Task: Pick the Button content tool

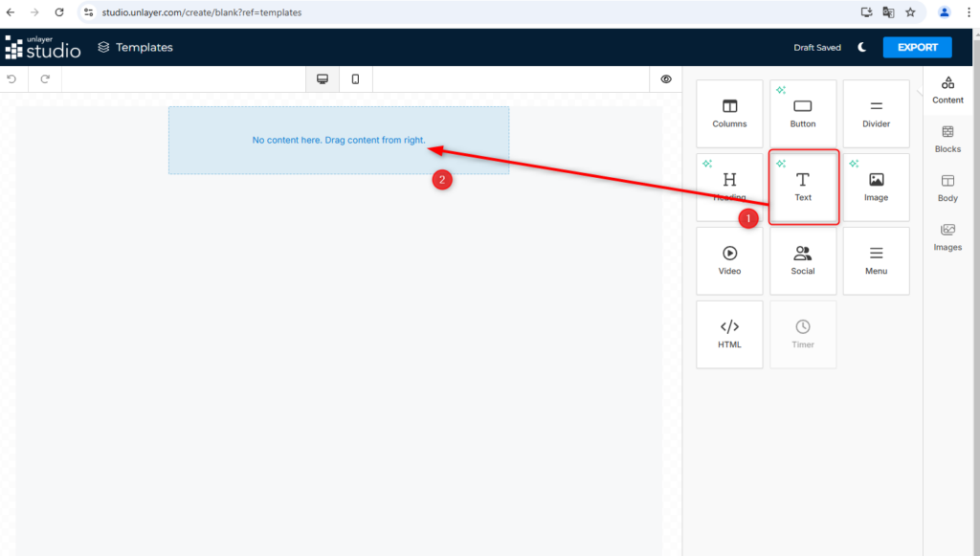Action: coord(802,113)
